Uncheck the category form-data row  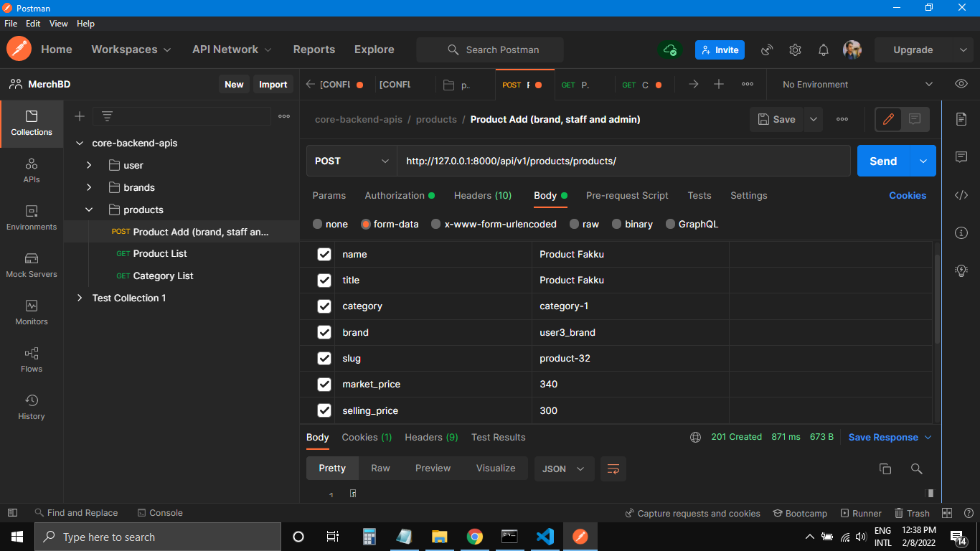point(324,306)
